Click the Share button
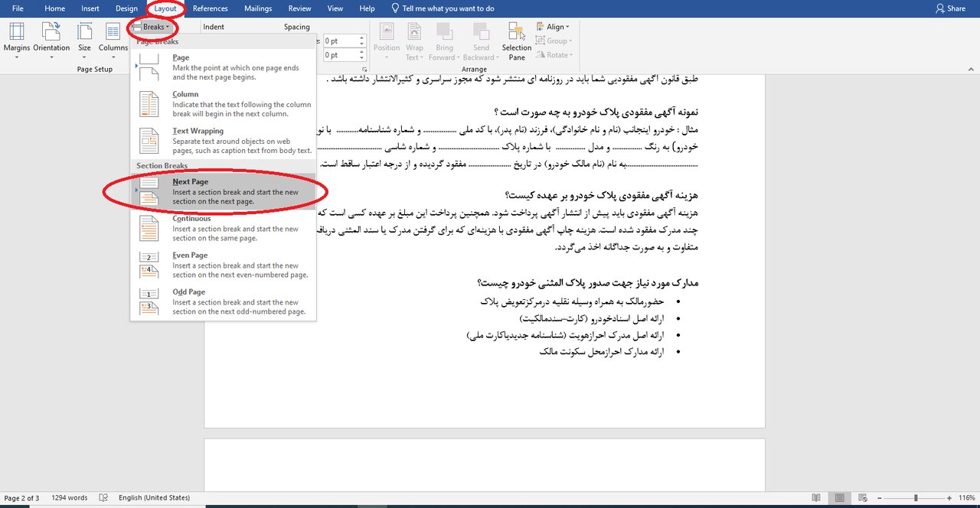 pyautogui.click(x=950, y=8)
